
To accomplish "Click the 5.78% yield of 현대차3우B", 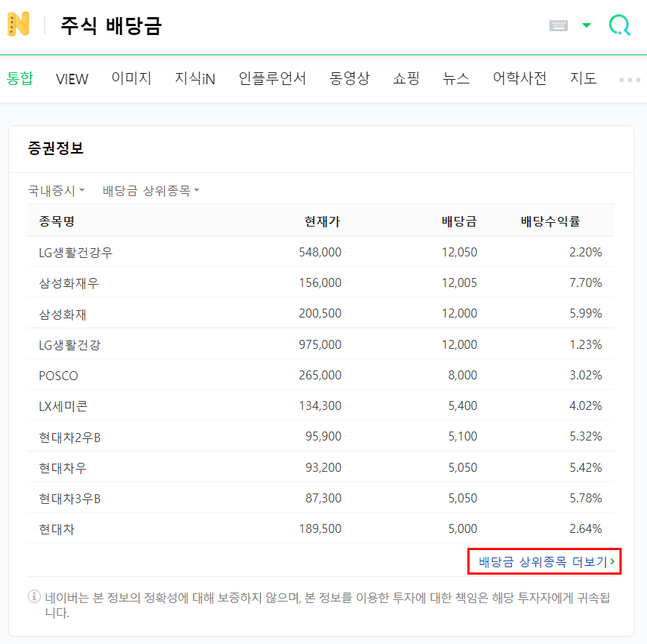I will tap(586, 498).
